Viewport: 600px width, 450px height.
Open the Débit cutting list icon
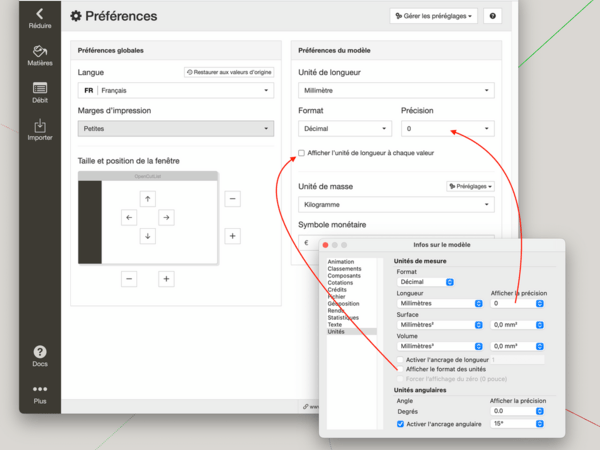tap(40, 93)
